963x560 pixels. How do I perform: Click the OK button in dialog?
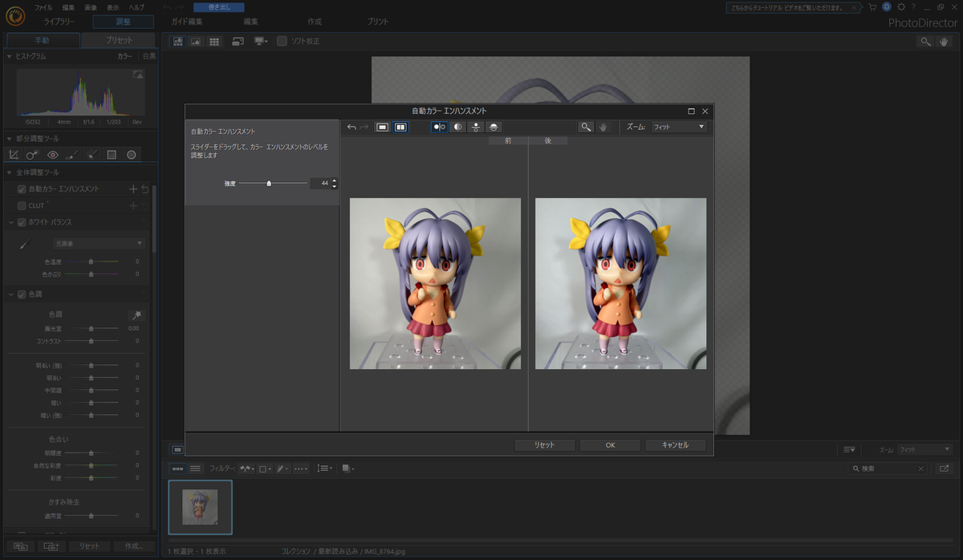(610, 444)
